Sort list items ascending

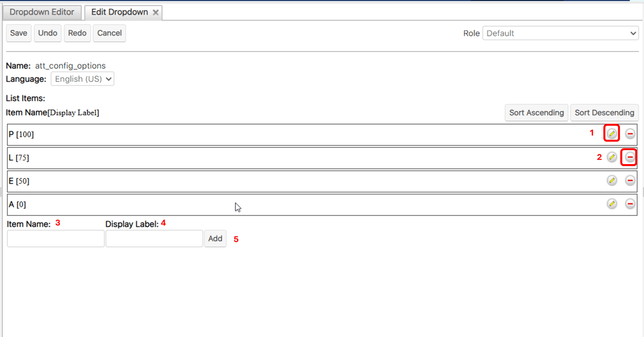(536, 113)
